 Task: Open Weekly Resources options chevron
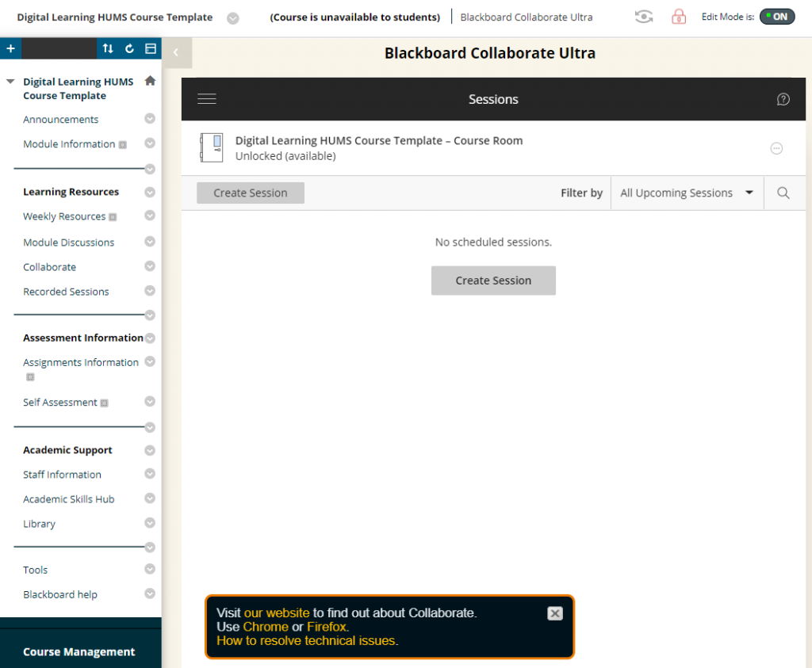pyautogui.click(x=150, y=216)
